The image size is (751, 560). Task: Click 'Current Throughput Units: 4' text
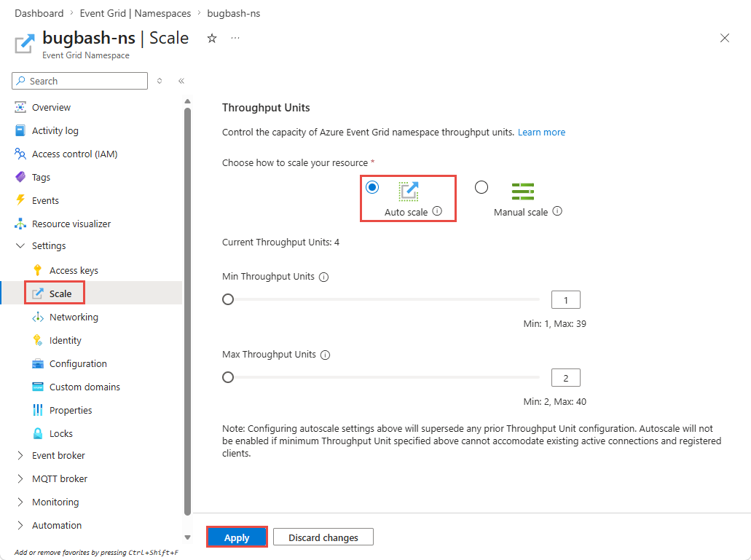click(x=280, y=242)
